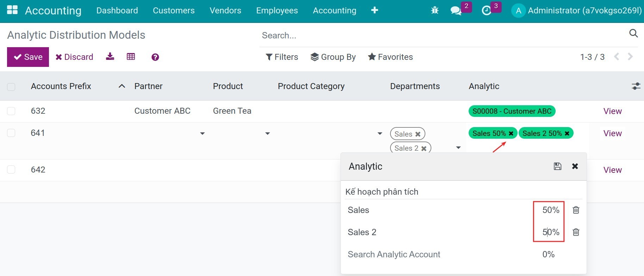The image size is (644, 276).
Task: Open the Accounting menu next to Employees
Action: pos(334,11)
